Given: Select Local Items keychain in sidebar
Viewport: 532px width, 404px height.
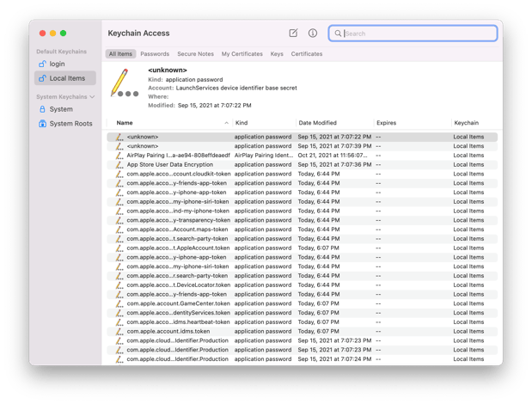Looking at the screenshot, I should tap(65, 78).
